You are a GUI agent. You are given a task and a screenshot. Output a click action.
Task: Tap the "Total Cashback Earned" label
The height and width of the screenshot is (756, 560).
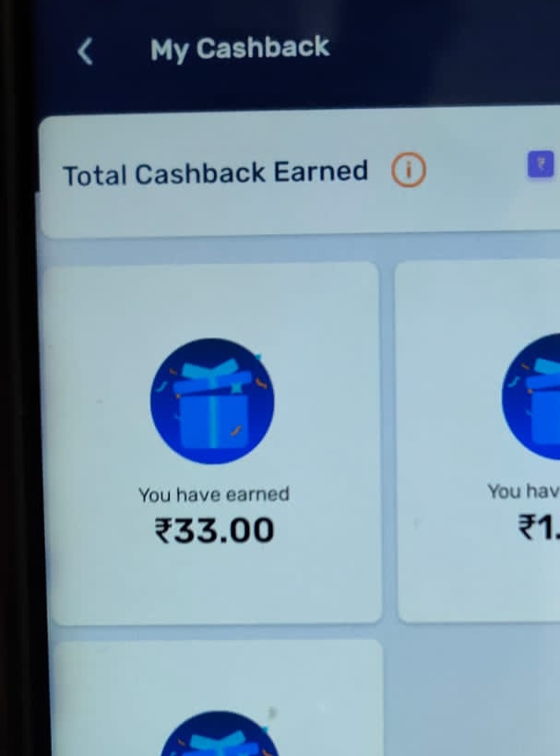[x=216, y=173]
